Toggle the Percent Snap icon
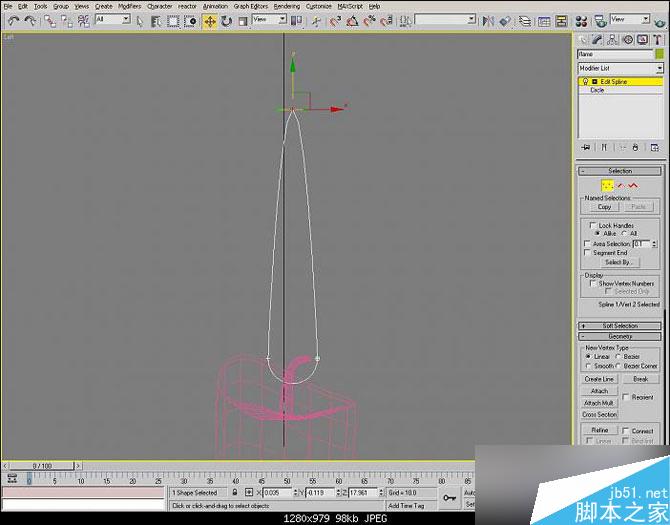 [369, 21]
